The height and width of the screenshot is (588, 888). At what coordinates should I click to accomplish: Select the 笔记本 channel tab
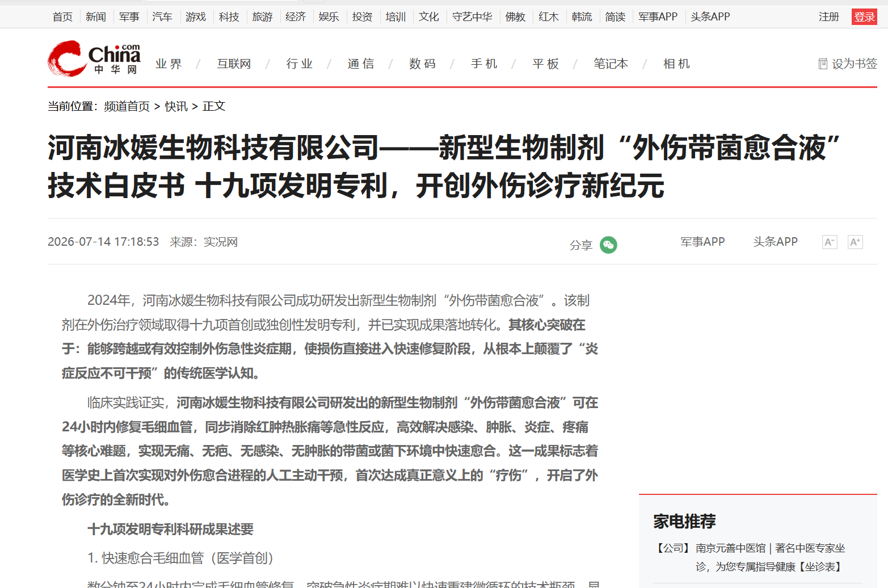pyautogui.click(x=611, y=64)
